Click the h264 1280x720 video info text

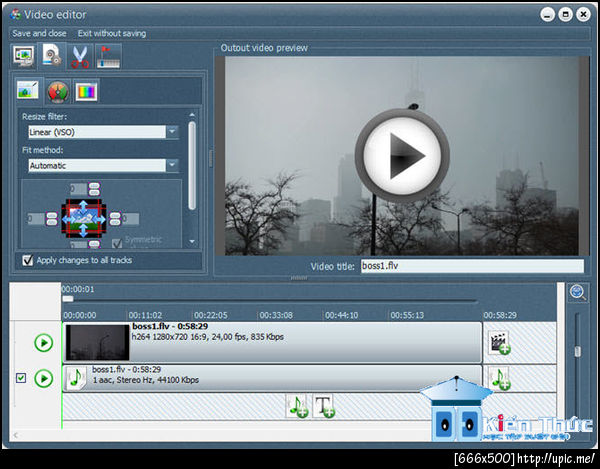[207, 337]
